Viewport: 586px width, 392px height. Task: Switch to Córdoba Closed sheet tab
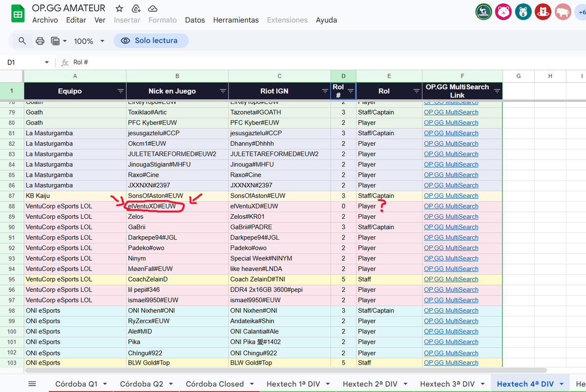215,384
